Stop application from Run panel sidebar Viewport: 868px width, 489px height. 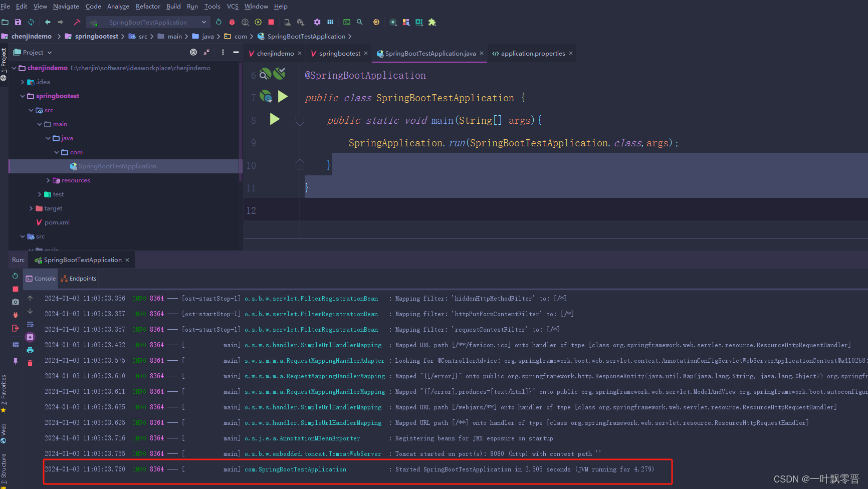[x=16, y=289]
